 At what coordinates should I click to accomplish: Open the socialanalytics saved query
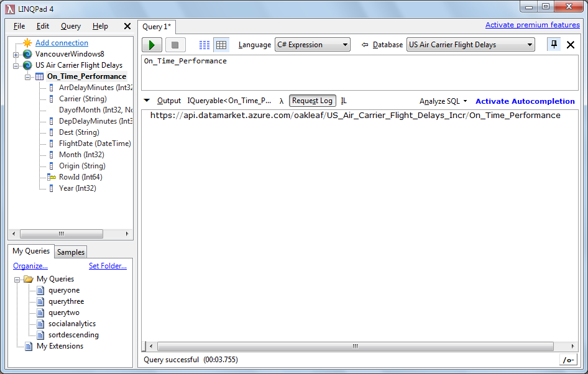(x=72, y=324)
